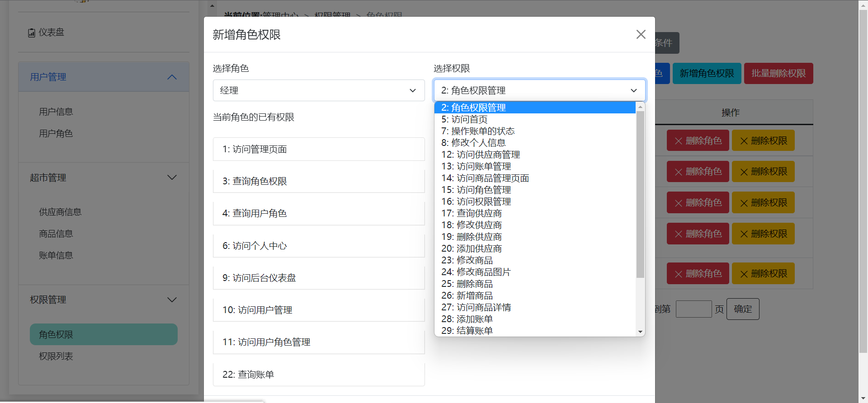Click existing permission 11: 访问用户角色管理

pyautogui.click(x=319, y=342)
